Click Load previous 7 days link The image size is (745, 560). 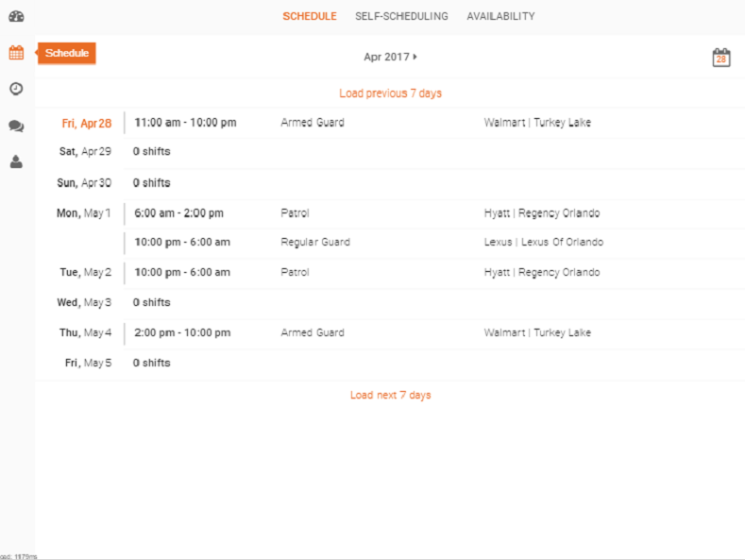pyautogui.click(x=390, y=93)
